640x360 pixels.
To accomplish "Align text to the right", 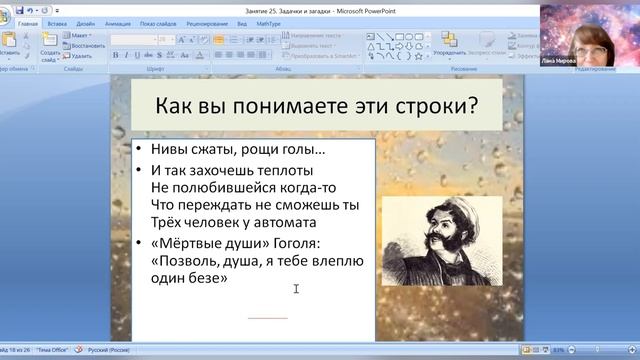I will pyautogui.click(x=240, y=55).
